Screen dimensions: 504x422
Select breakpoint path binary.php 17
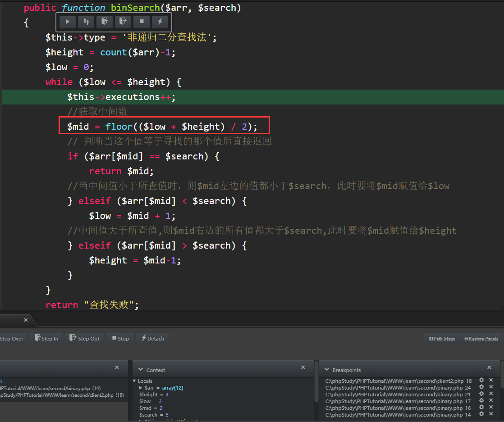tap(398, 401)
